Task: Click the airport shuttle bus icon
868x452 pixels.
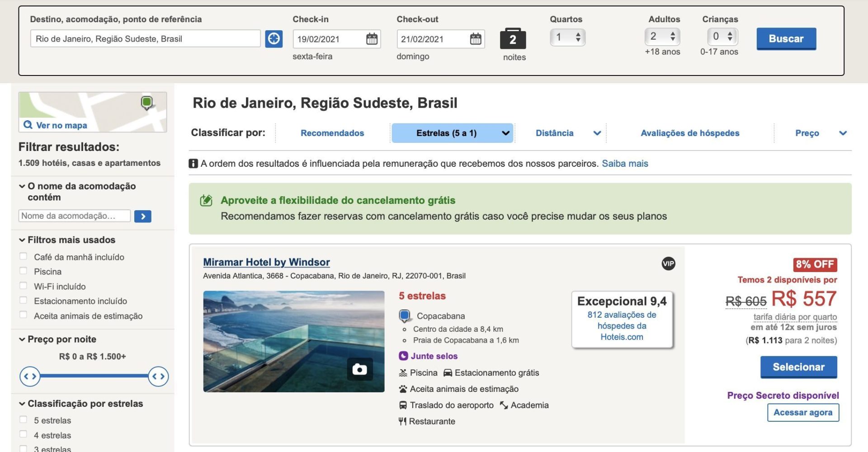Action: tap(403, 405)
